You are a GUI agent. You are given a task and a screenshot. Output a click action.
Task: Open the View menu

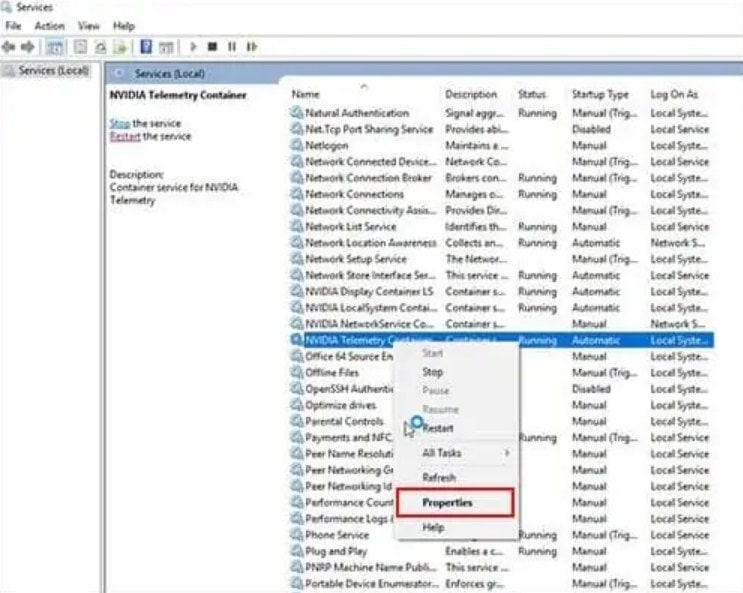point(89,25)
